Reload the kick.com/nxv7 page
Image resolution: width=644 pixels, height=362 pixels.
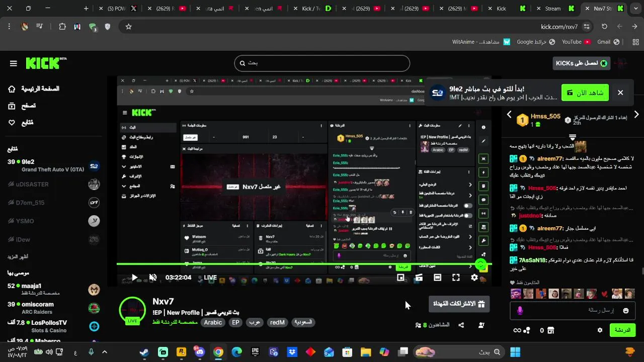tap(604, 27)
